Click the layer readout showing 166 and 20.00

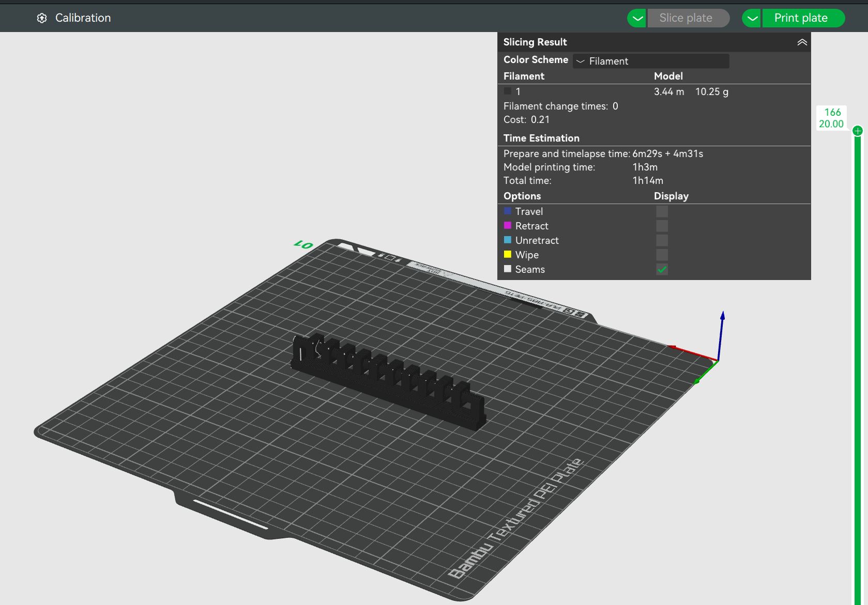pyautogui.click(x=831, y=118)
